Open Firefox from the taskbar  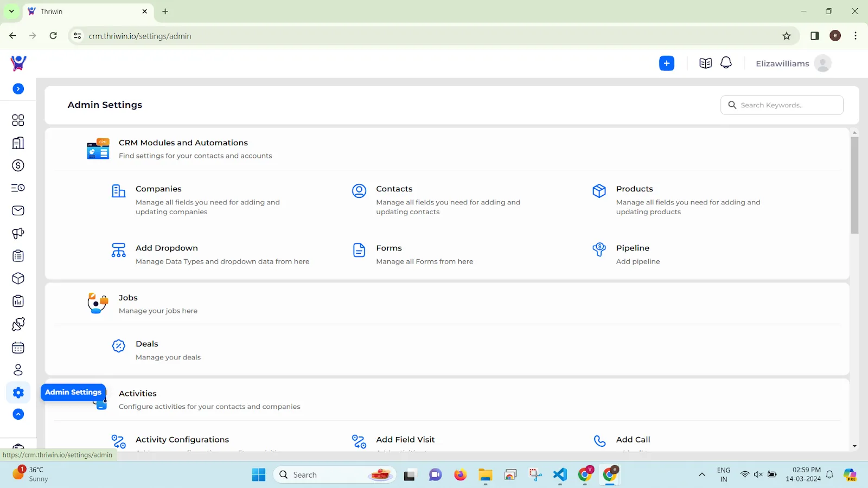pyautogui.click(x=460, y=475)
